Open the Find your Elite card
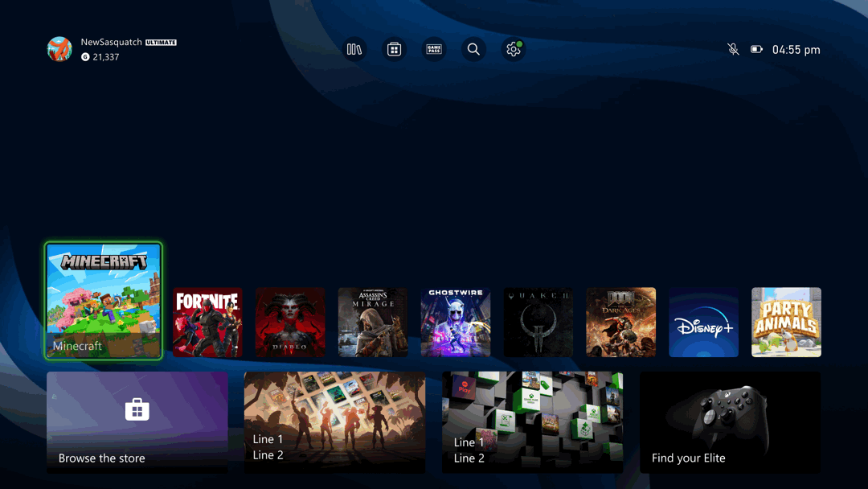Viewport: 868px width, 489px height. click(731, 422)
